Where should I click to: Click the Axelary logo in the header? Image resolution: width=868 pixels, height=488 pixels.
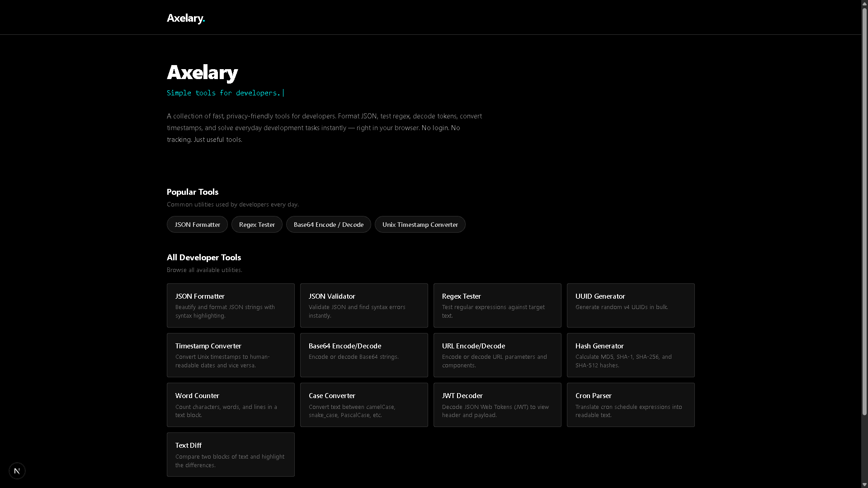click(186, 18)
